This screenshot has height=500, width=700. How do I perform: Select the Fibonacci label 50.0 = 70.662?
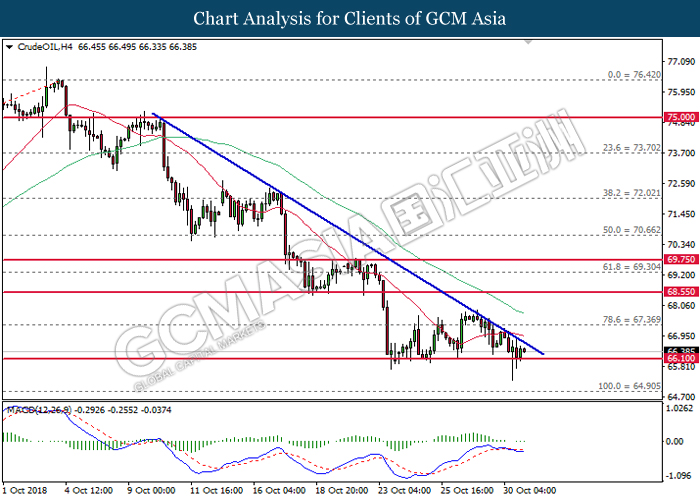(632, 230)
